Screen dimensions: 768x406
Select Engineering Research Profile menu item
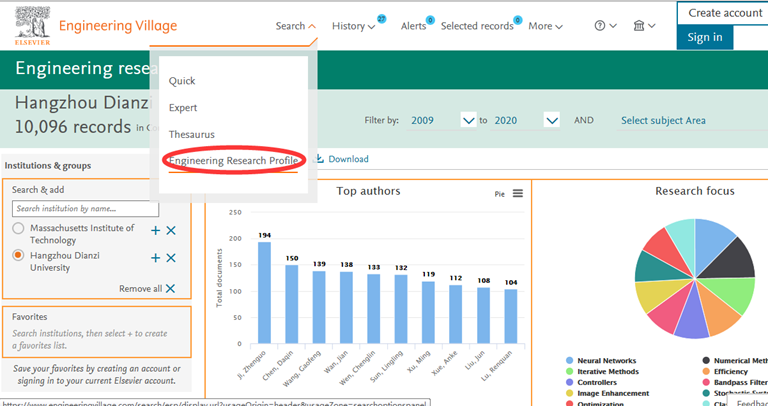tap(233, 161)
